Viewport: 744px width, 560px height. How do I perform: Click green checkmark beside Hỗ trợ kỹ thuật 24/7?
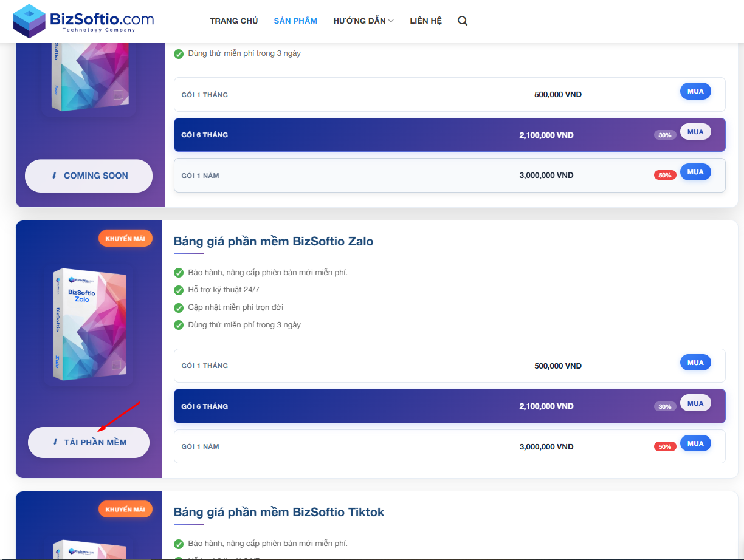[179, 290]
